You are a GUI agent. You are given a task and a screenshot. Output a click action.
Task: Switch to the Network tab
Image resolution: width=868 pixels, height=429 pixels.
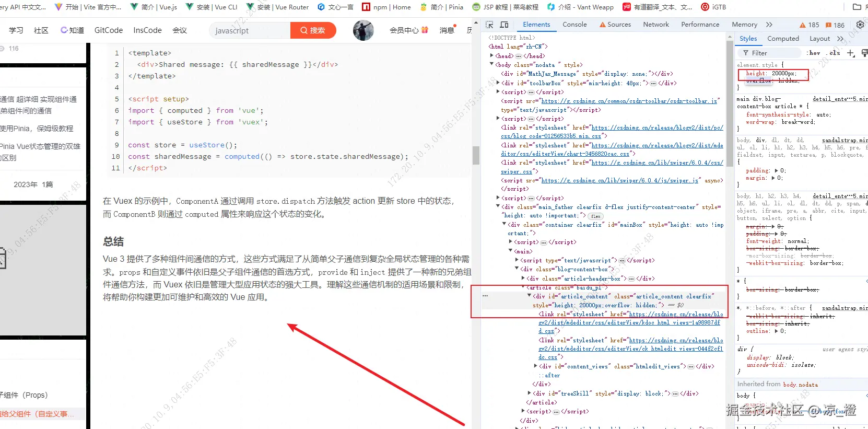[656, 25]
